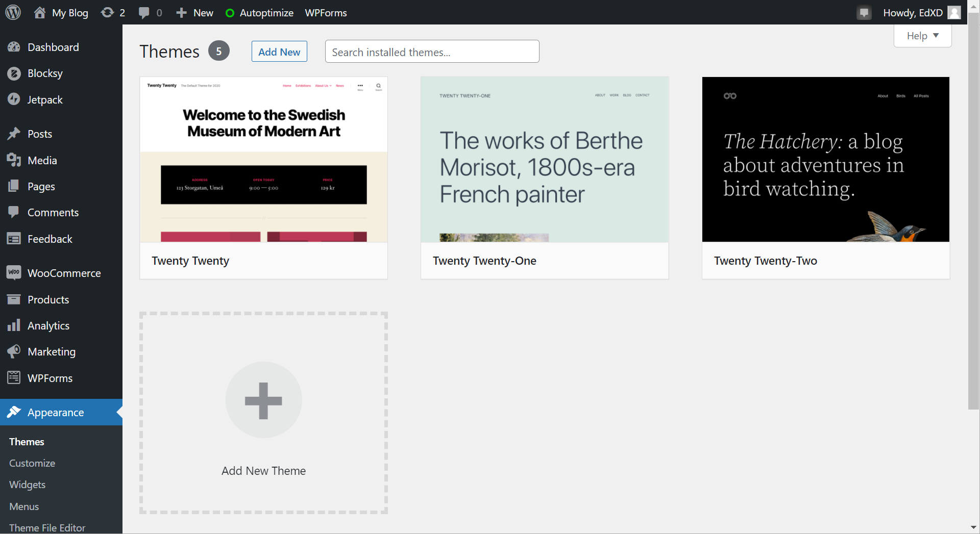Click the updates refresh icon
The height and width of the screenshot is (534, 980).
tap(107, 12)
